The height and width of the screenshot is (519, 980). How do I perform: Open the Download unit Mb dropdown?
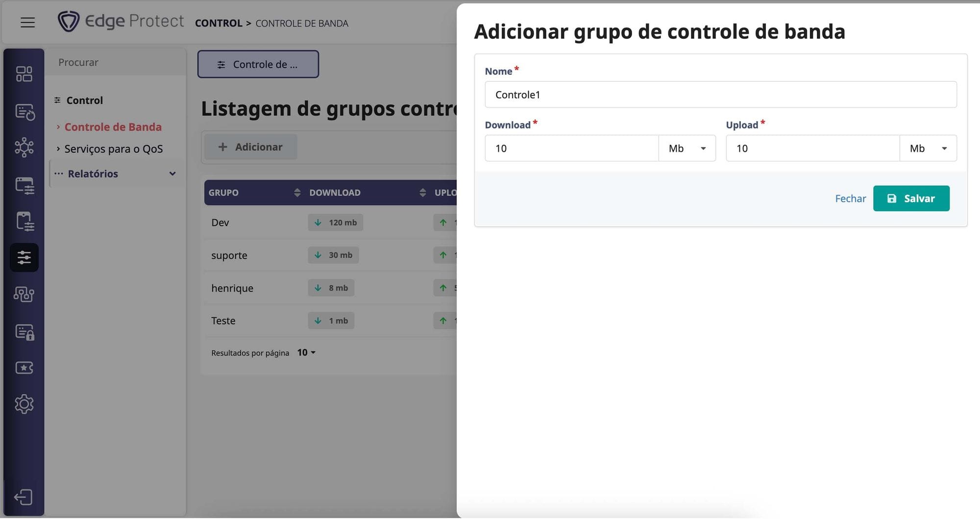[x=687, y=148]
